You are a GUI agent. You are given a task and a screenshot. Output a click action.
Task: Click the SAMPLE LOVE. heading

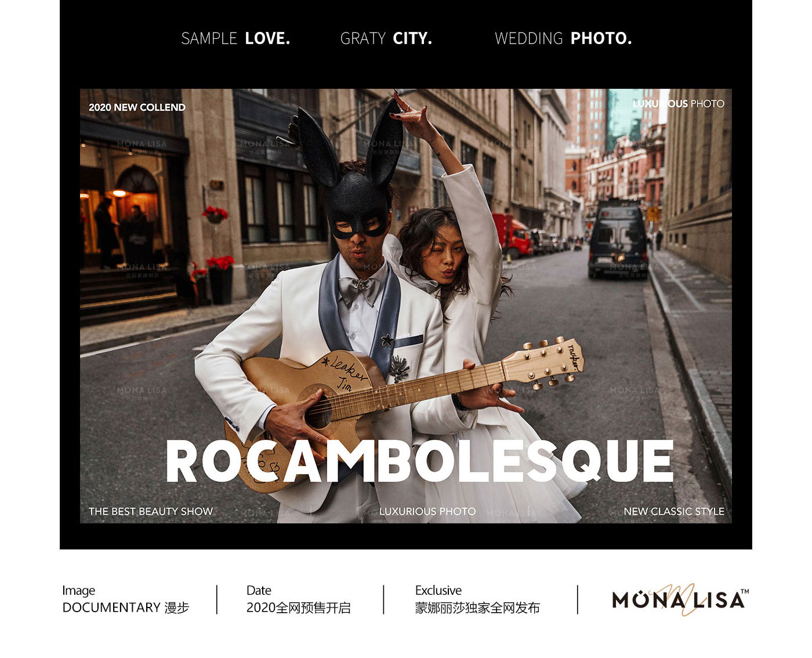[235, 38]
